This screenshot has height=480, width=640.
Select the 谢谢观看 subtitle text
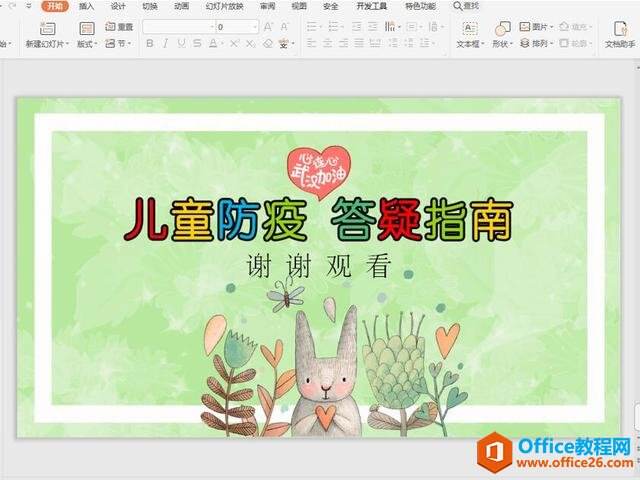(x=319, y=266)
